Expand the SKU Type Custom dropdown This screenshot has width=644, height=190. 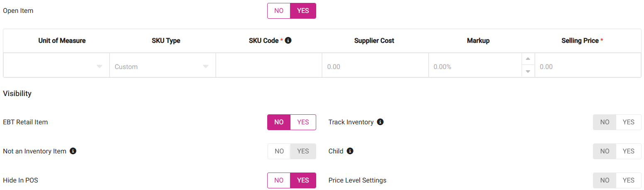(162, 67)
